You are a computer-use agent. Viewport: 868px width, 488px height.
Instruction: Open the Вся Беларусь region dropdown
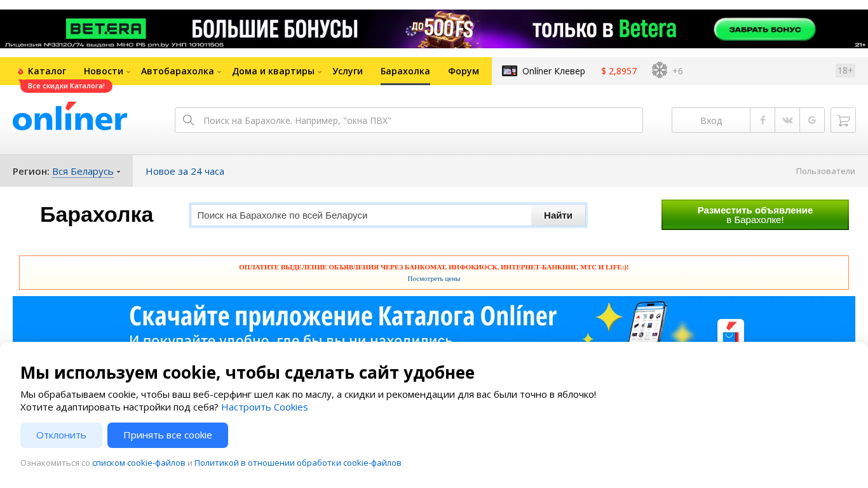[x=86, y=172]
